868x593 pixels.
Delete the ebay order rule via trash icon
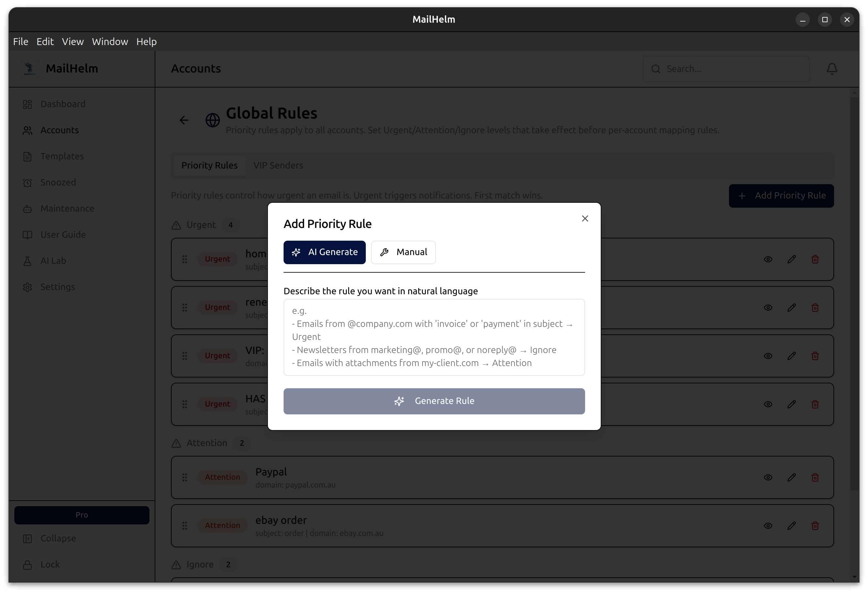(x=815, y=526)
